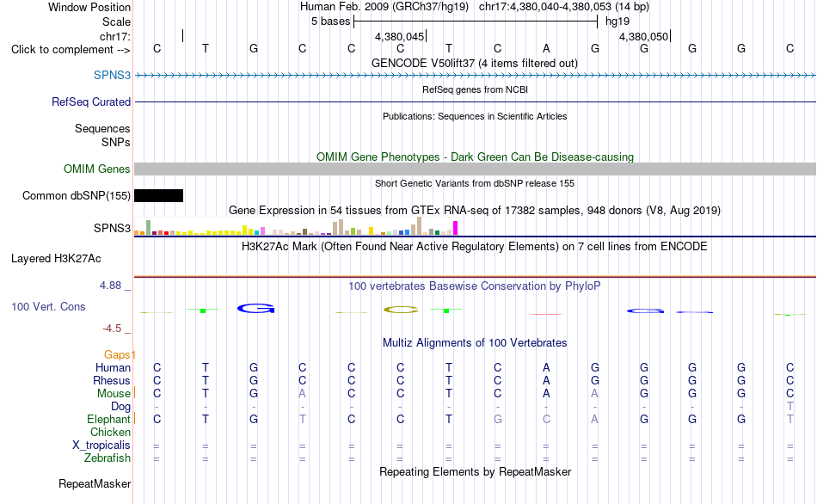Select the Dog alignment species label

[x=120, y=407]
